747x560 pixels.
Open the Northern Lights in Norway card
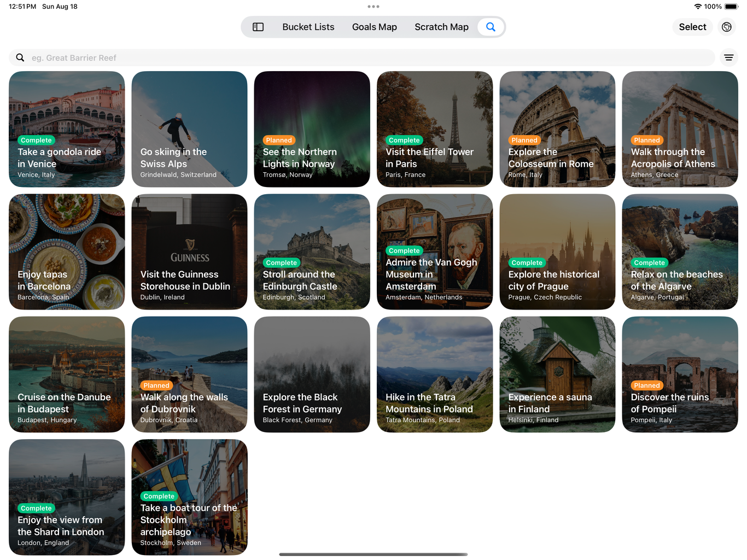click(x=312, y=129)
